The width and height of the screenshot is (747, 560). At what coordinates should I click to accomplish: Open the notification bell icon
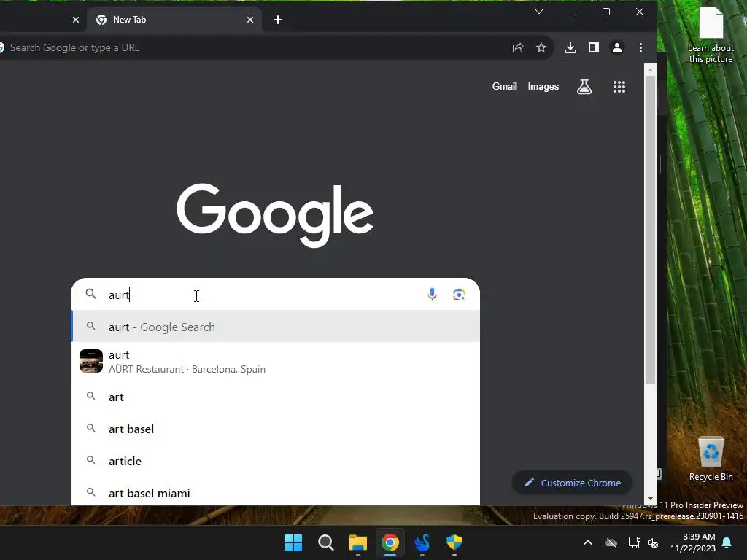727,542
